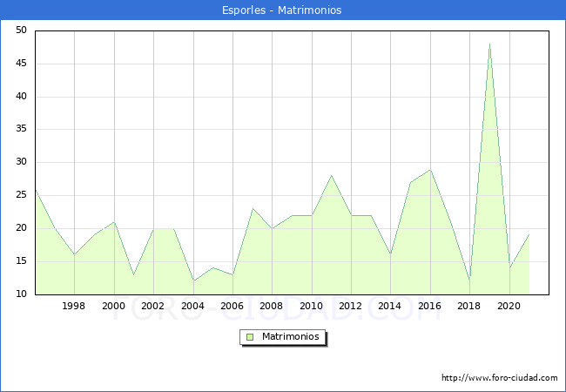Click the Esporles - Matrimonios chart title

click(281, 10)
